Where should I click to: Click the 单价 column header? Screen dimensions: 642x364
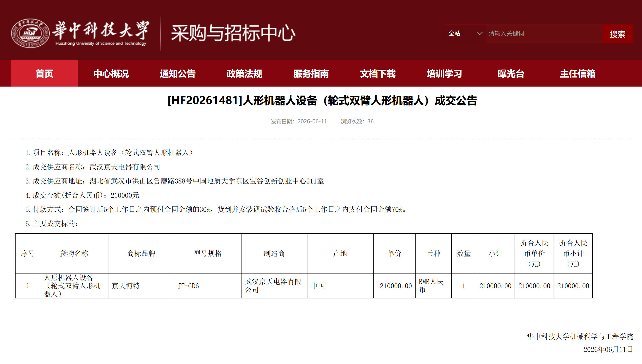pos(395,254)
